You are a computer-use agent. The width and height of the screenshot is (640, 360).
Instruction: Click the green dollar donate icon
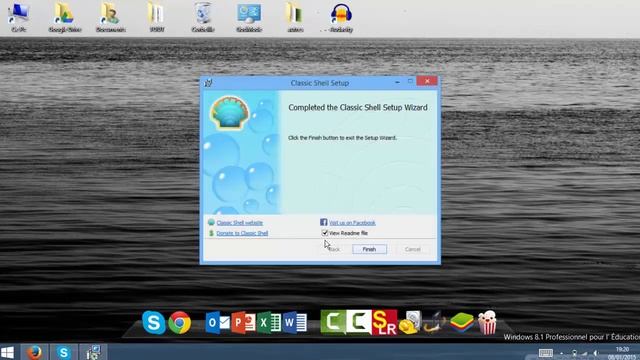[211, 233]
